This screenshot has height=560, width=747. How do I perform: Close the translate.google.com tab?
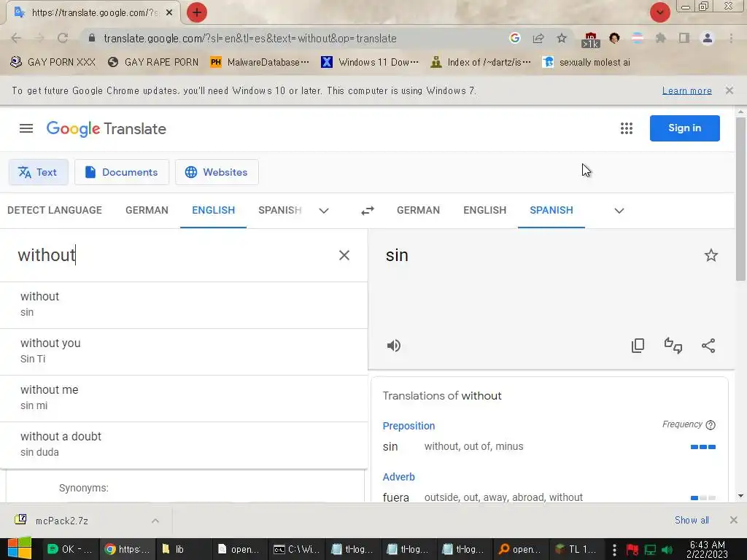[x=169, y=12]
